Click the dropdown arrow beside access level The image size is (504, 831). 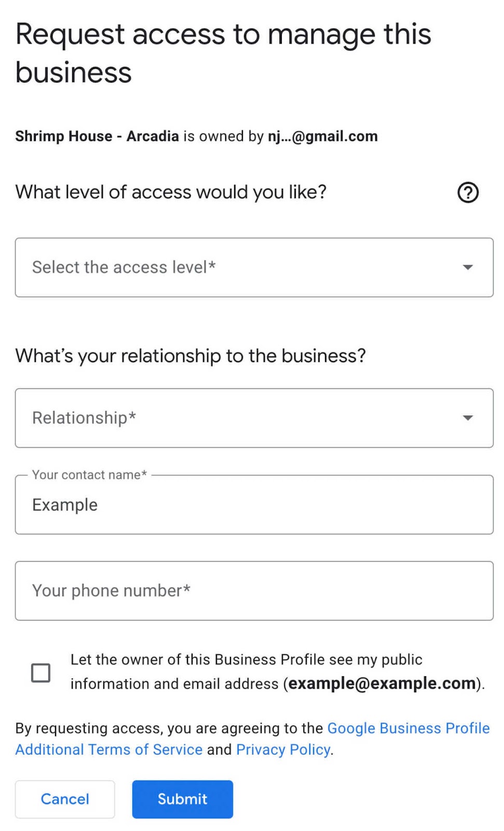(x=467, y=267)
